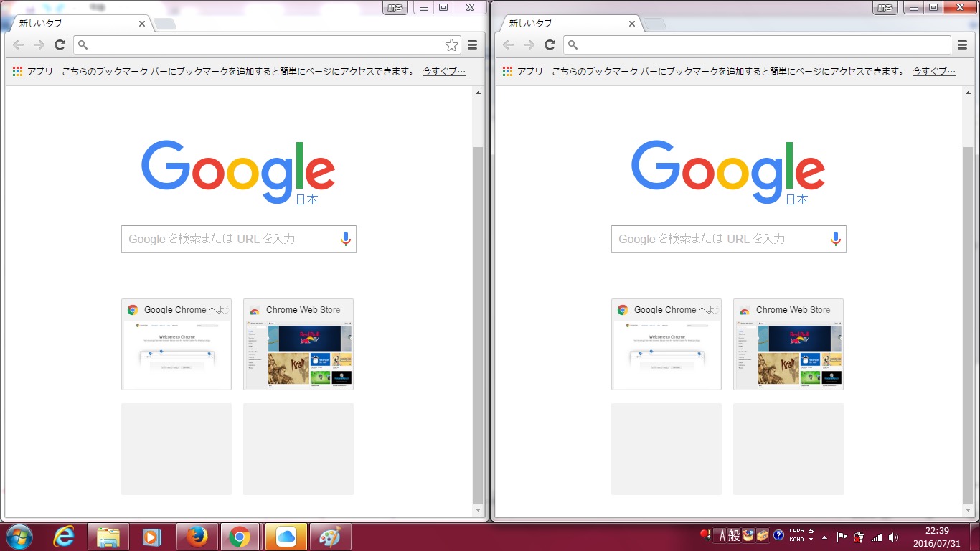Click the Google logo in the left window
The width and height of the screenshot is (980, 551).
[238, 172]
